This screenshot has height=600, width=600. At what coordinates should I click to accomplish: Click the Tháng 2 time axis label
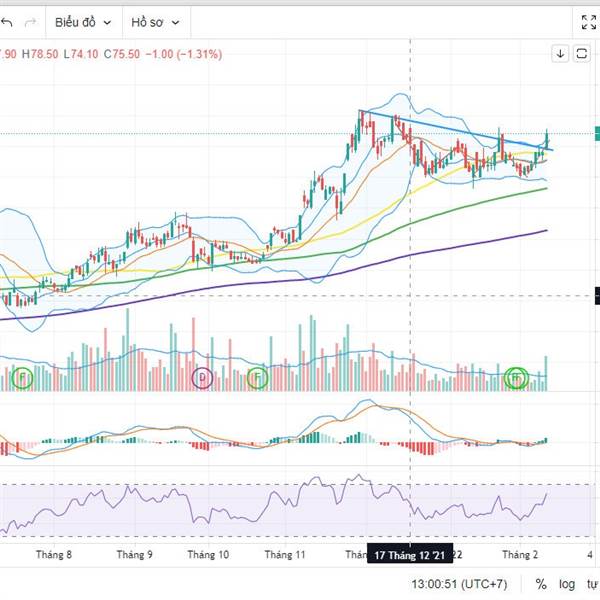[520, 554]
